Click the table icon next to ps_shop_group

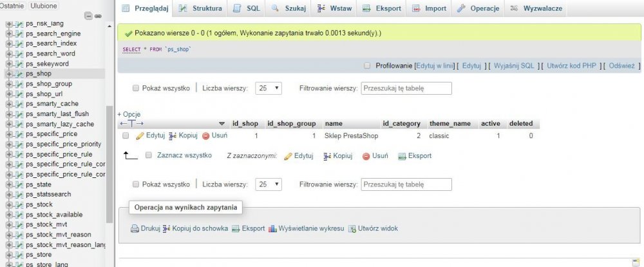(19, 84)
